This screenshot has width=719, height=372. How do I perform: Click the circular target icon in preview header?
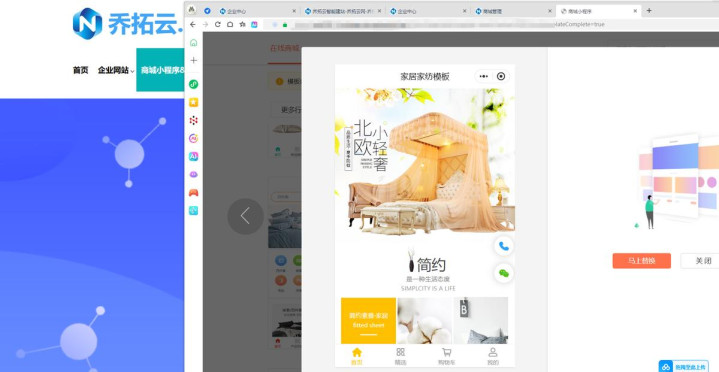[501, 76]
